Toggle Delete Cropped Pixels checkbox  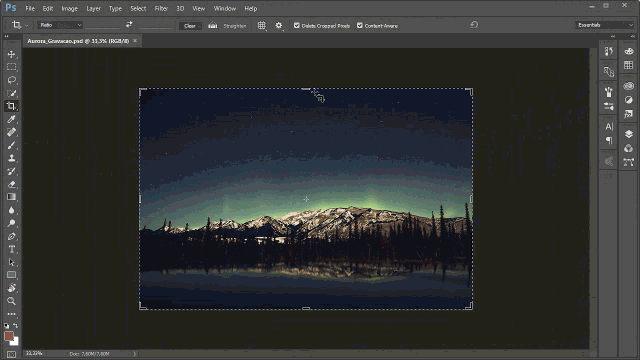pyautogui.click(x=297, y=25)
